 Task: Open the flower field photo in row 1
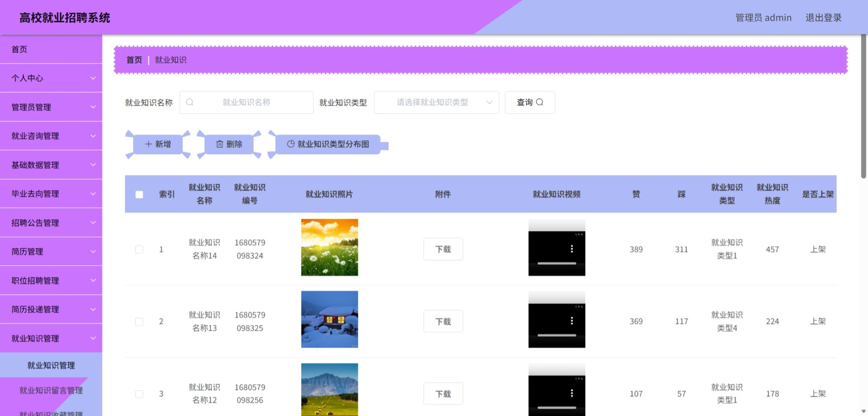click(x=329, y=247)
